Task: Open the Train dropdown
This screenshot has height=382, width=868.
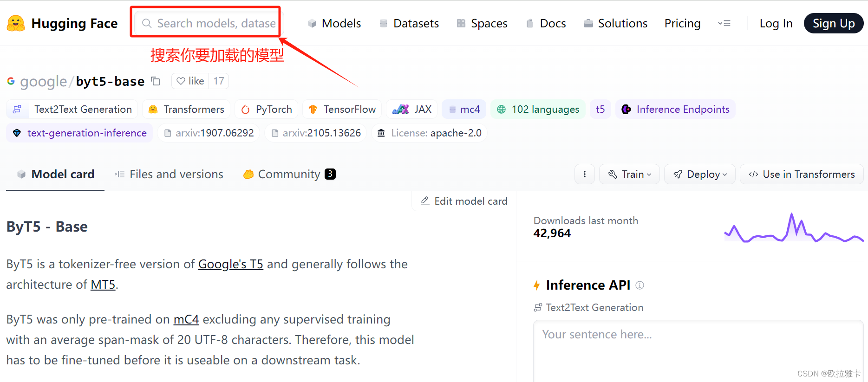Action: 629,174
